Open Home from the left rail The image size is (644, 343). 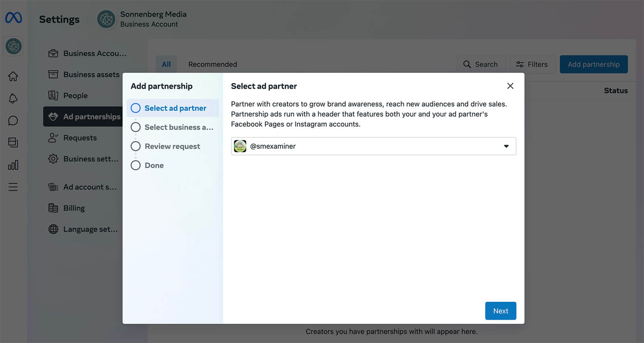coord(13,76)
